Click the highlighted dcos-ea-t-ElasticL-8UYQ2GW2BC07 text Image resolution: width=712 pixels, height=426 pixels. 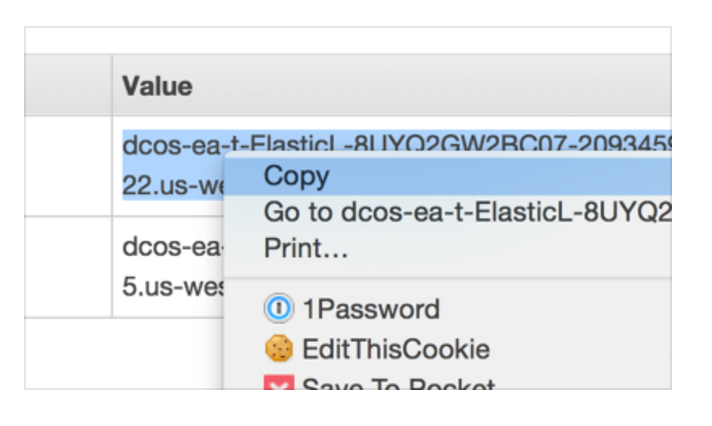[396, 141]
